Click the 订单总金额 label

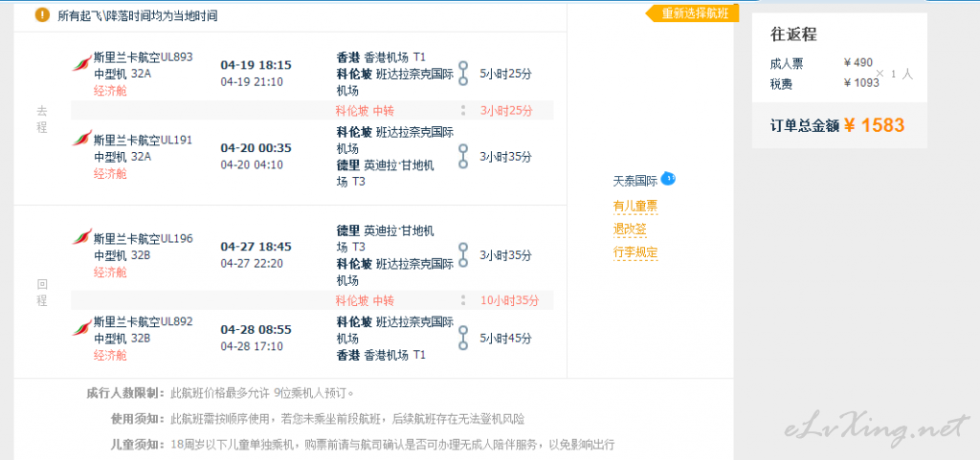tap(804, 125)
